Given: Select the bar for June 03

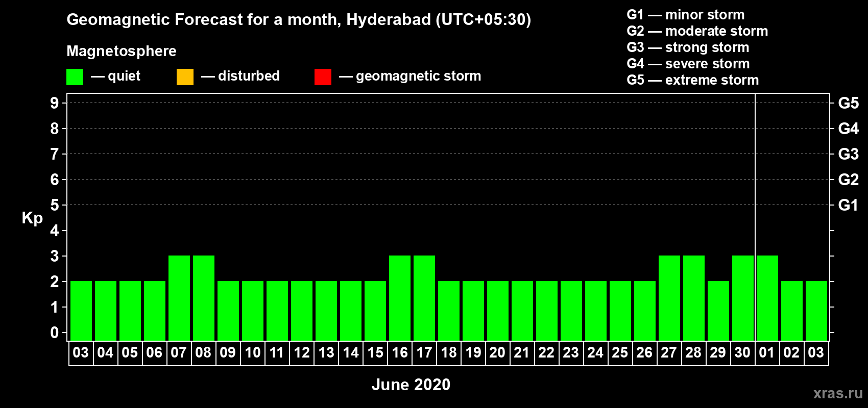Looking at the screenshot, I should (81, 311).
